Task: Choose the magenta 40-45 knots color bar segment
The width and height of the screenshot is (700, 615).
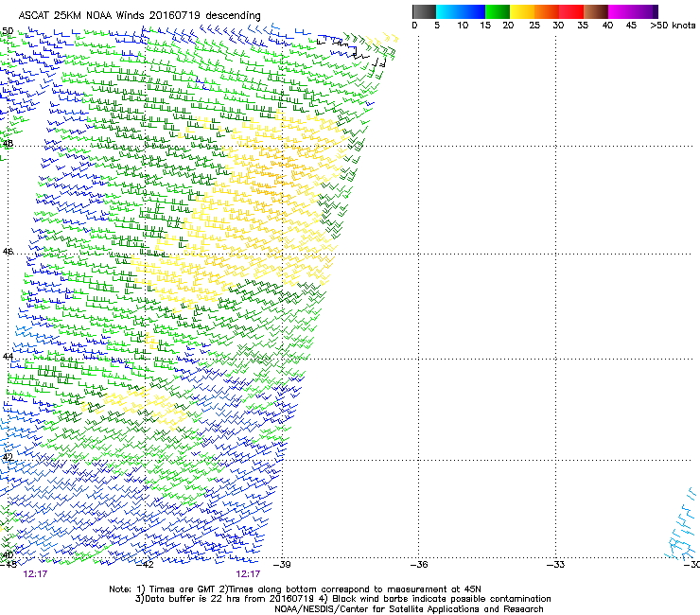Action: pyautogui.click(x=621, y=11)
